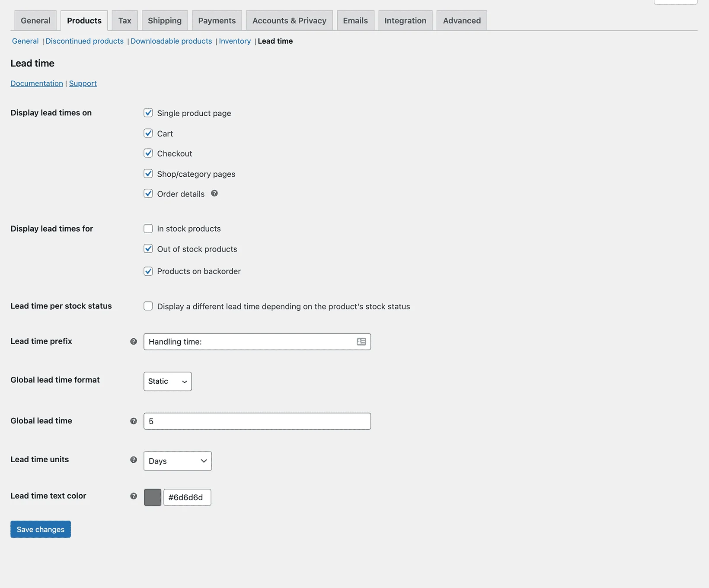The height and width of the screenshot is (588, 709).
Task: Disable lead times for Out of stock products
Action: 148,248
